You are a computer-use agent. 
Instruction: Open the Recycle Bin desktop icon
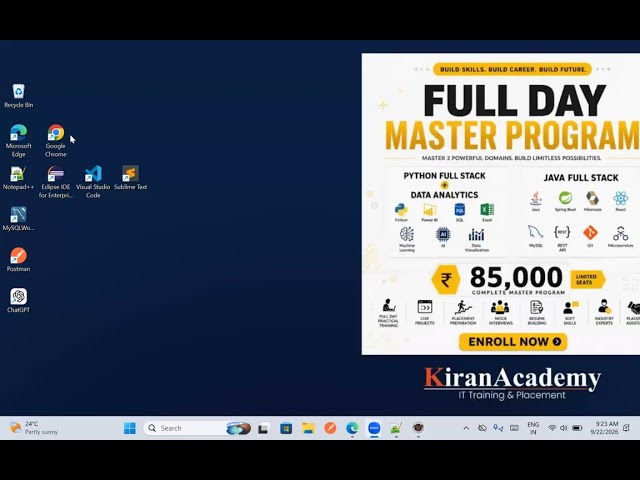coord(18,96)
